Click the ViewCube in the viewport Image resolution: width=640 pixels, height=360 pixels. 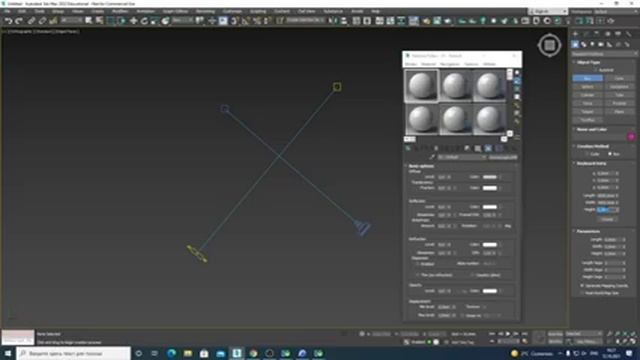point(549,45)
